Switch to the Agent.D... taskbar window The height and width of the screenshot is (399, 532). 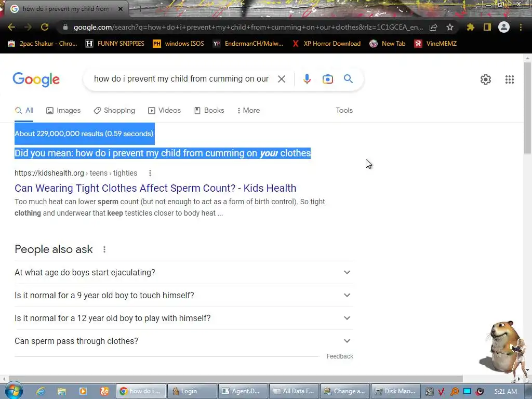(243, 391)
